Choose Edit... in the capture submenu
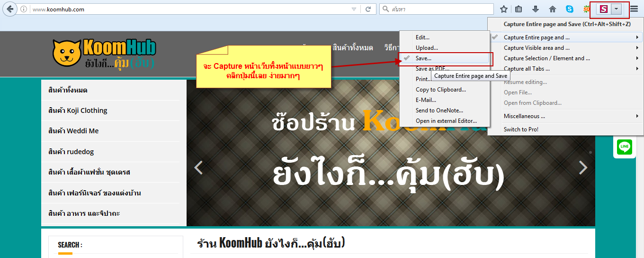The height and width of the screenshot is (258, 644). pos(445,37)
